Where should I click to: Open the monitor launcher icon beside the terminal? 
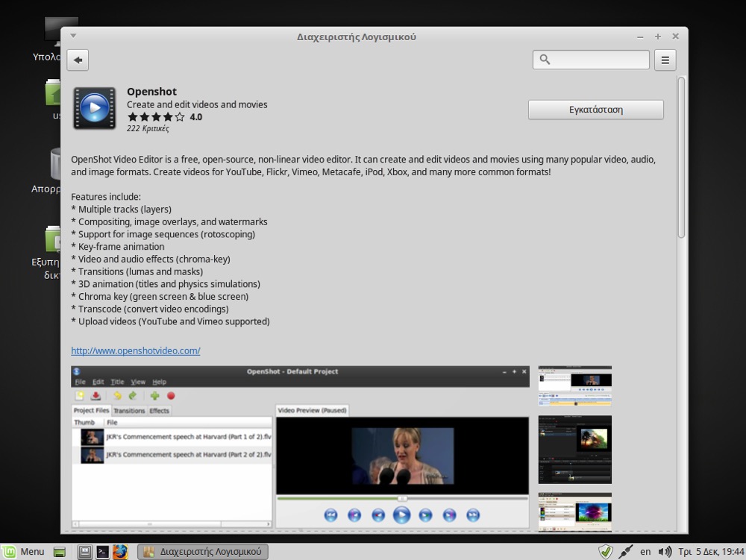point(85,552)
